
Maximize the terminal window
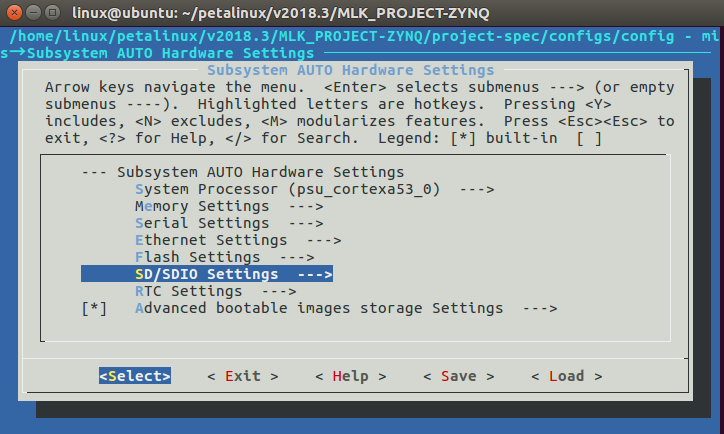pos(53,12)
